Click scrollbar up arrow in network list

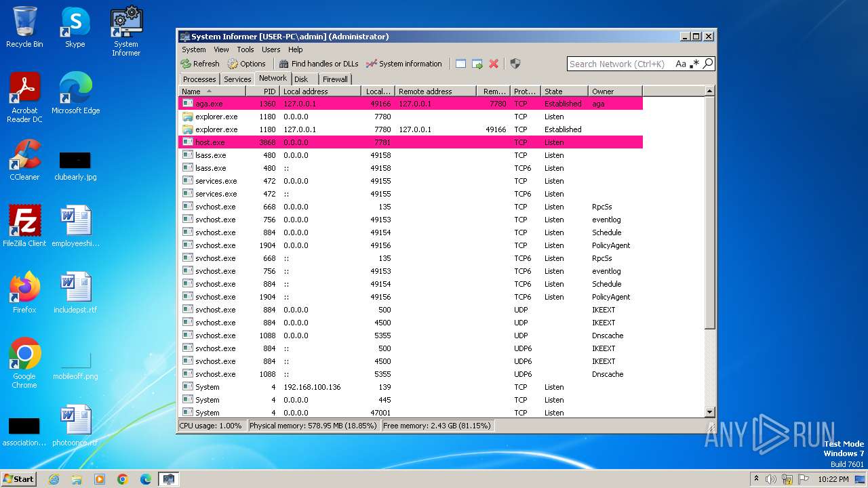(710, 91)
